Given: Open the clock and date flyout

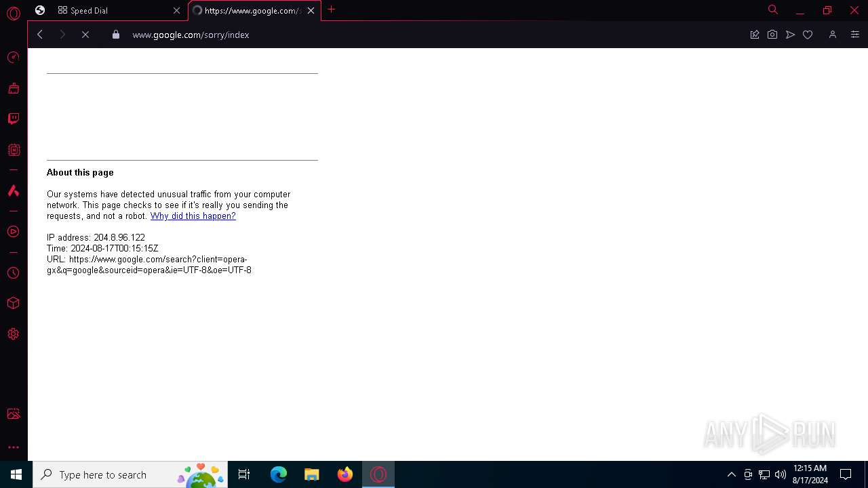Looking at the screenshot, I should coord(810,474).
